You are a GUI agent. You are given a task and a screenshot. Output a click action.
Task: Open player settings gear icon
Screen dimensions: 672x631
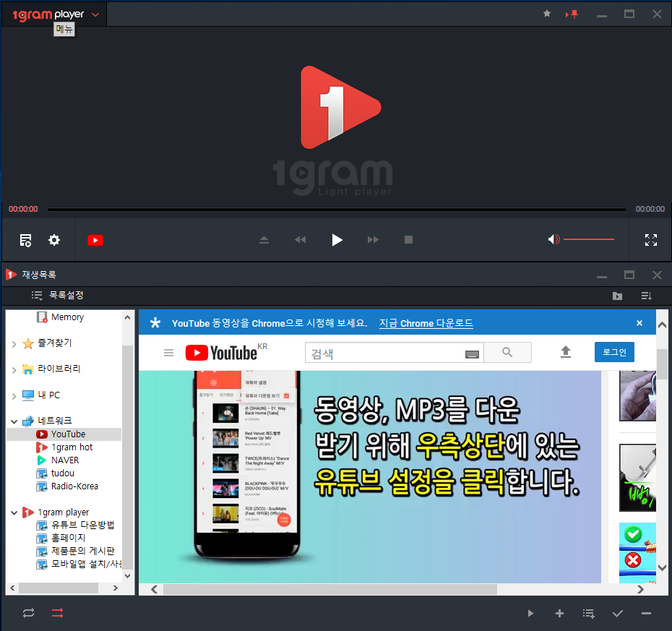54,240
